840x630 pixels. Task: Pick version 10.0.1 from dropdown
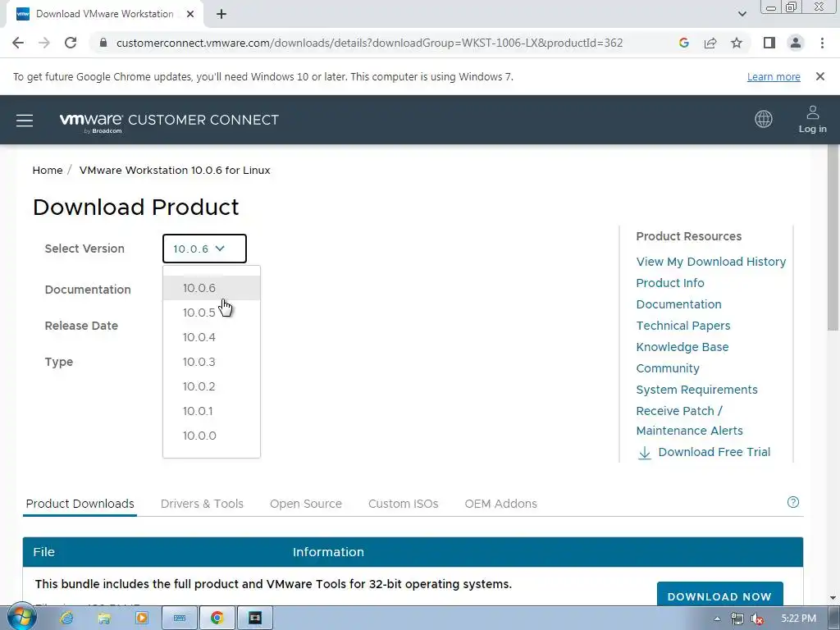[212, 411]
